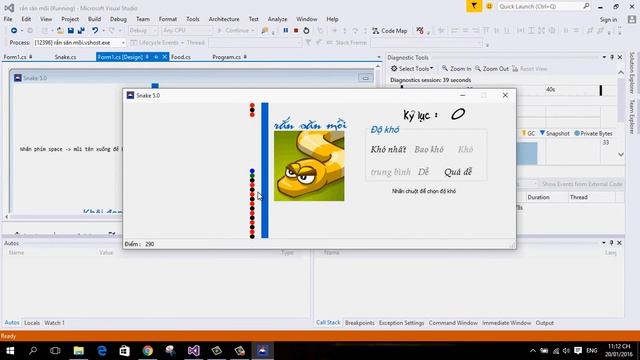The image size is (640, 360).
Task: Pause debugging with the Break All icon
Action: (x=285, y=31)
